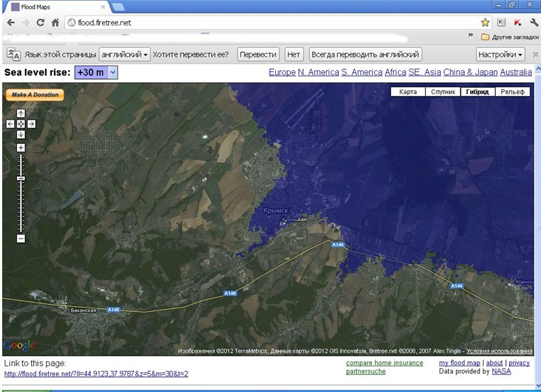Viewport: 541px width, 392px height.
Task: Open Chrome wrench settings menu
Action: 534,22
